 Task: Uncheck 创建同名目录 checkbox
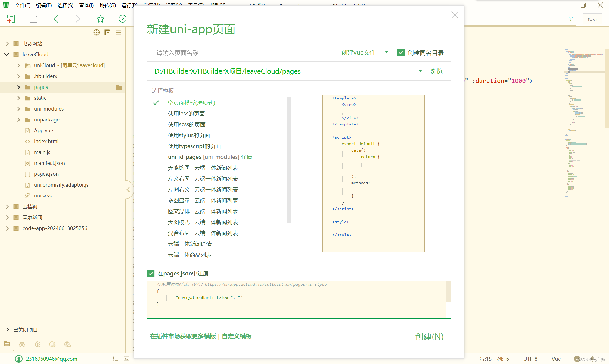click(401, 53)
